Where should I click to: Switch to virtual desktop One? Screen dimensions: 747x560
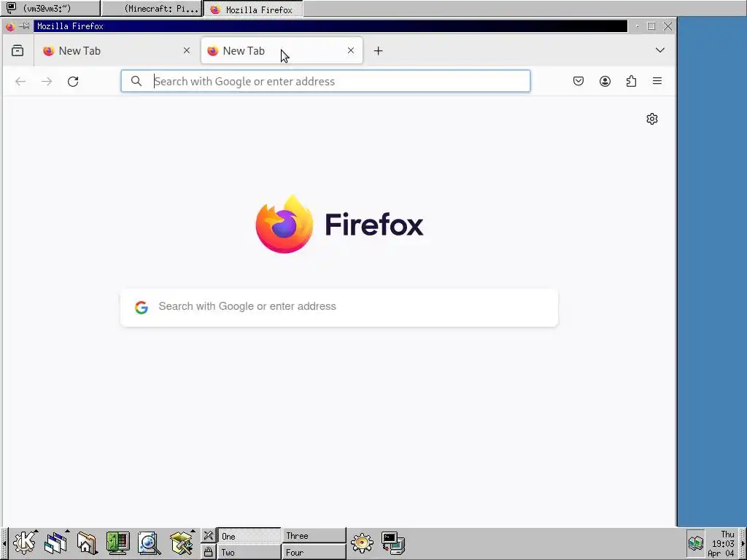click(x=249, y=536)
